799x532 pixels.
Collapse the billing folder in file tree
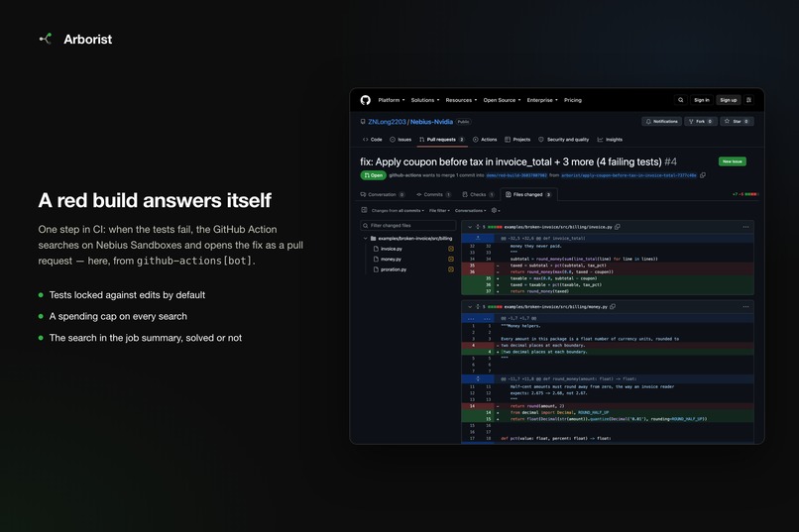pos(365,238)
